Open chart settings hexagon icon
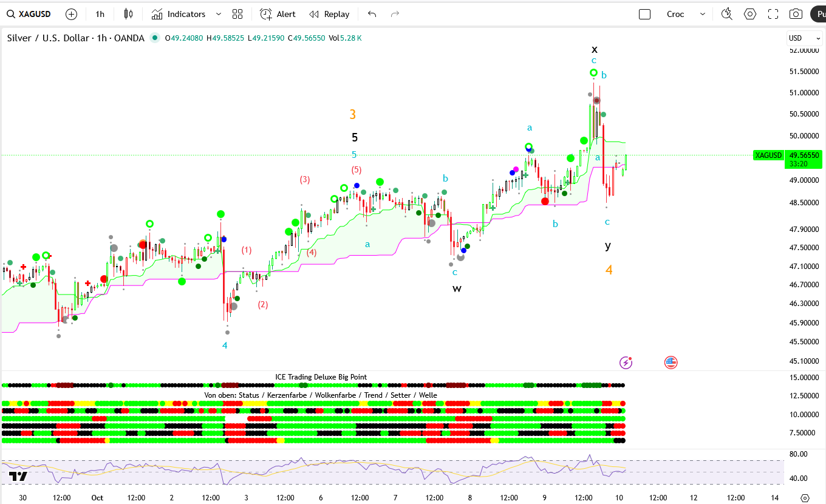The image size is (826, 504). point(750,14)
